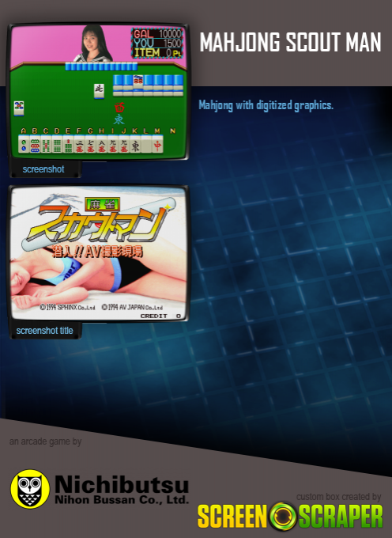Click "©1994 SPHINX Co.,Ltd" copyright

[x=67, y=307]
